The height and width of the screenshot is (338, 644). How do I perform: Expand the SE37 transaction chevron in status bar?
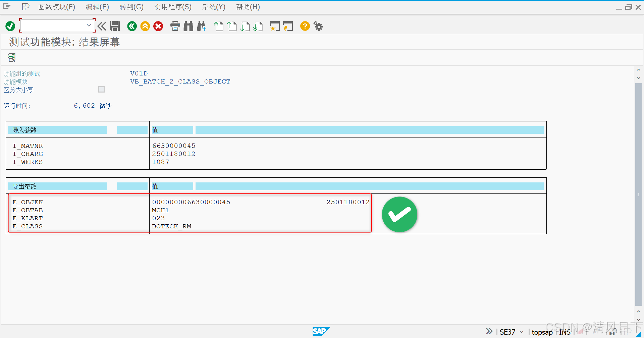pyautogui.click(x=521, y=332)
